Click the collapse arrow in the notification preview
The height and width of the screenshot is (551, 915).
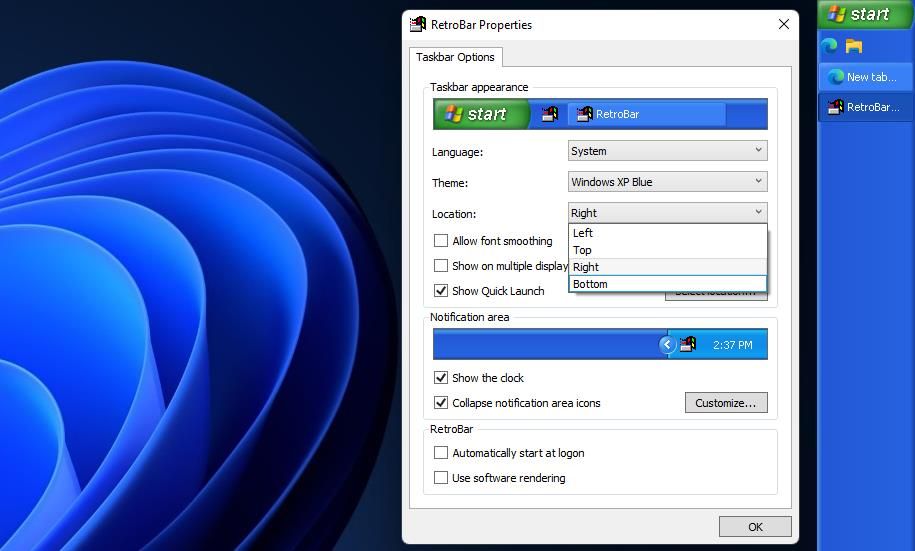point(667,344)
